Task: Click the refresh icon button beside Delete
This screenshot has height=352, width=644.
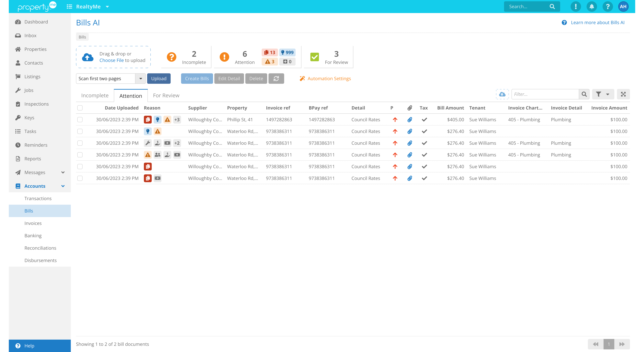Action: 276,78
